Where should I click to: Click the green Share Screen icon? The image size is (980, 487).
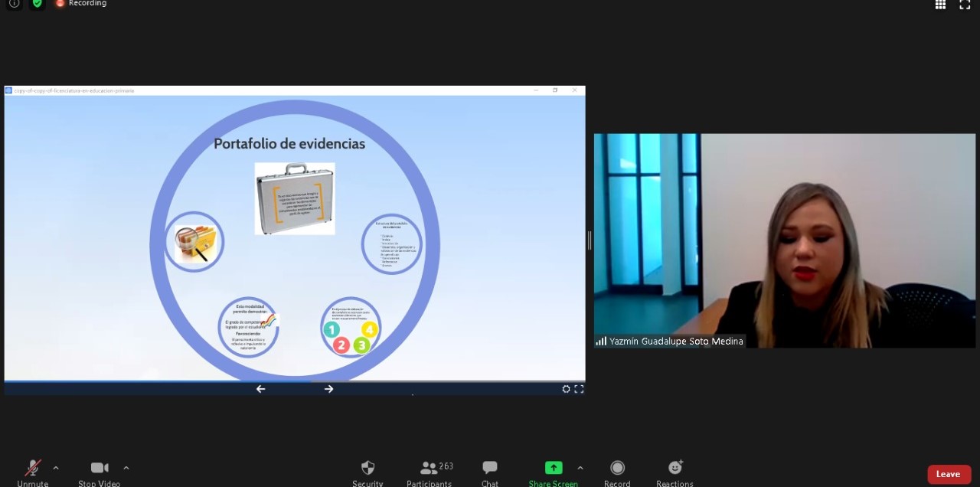(x=553, y=468)
